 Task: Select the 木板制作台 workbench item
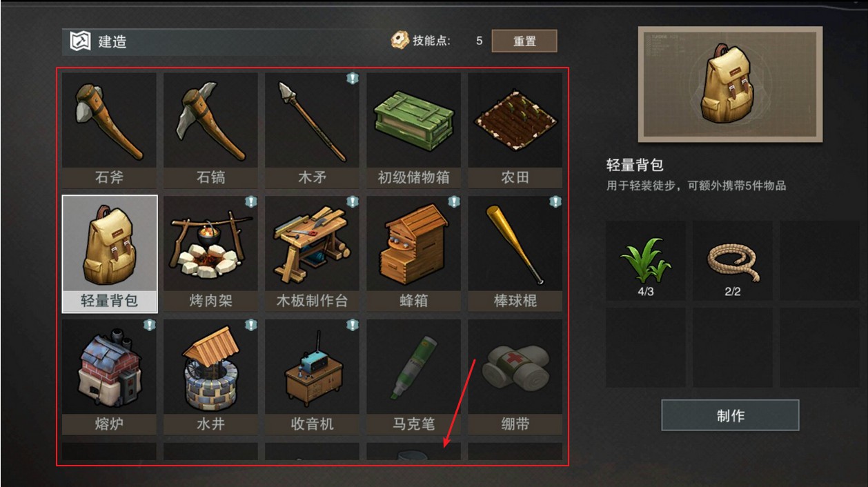tap(312, 254)
